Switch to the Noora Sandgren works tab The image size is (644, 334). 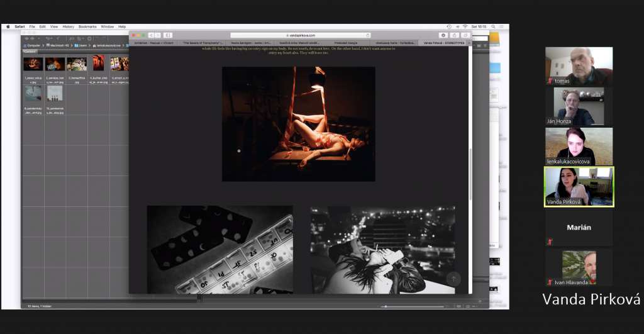[x=250, y=43]
